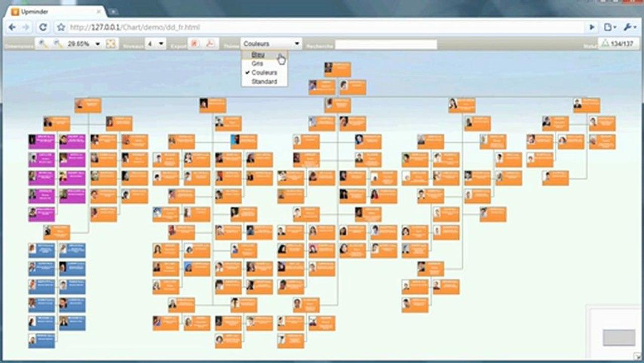644x363 pixels.
Task: Select the checked Couleurs theme option
Action: pyautogui.click(x=264, y=73)
